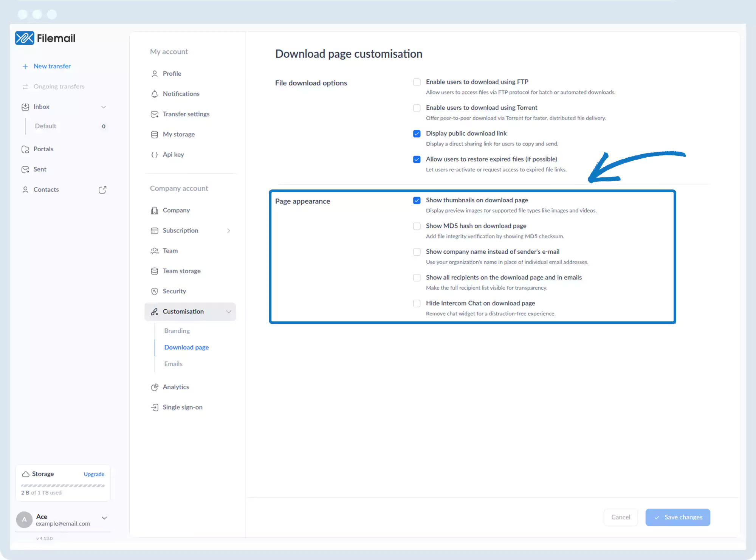Tick Hide Intercom Chat checkbox

click(417, 304)
